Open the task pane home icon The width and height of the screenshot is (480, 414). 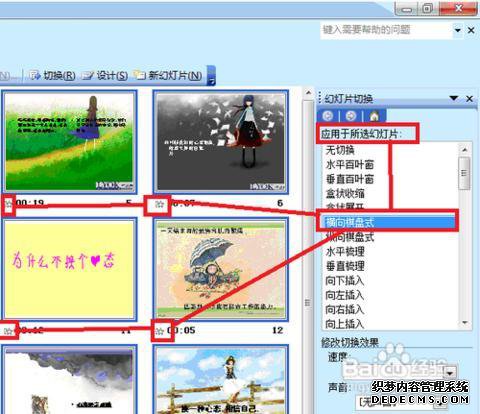(374, 116)
